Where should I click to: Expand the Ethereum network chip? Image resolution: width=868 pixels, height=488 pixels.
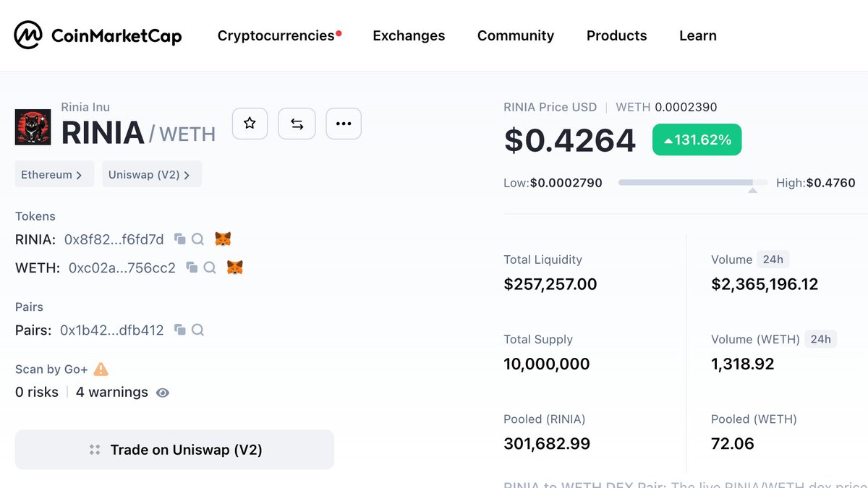(54, 174)
